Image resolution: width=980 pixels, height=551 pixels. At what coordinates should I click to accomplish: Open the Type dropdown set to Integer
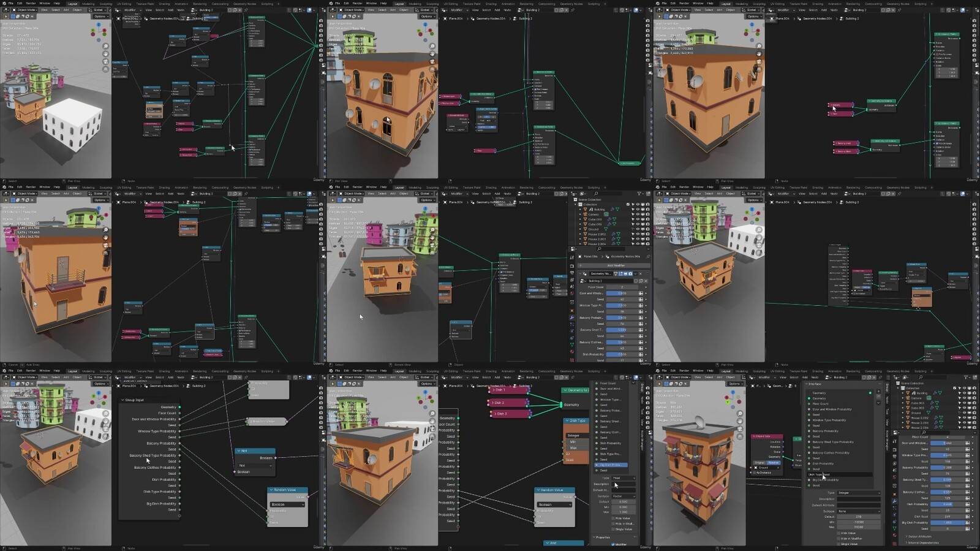coord(858,493)
